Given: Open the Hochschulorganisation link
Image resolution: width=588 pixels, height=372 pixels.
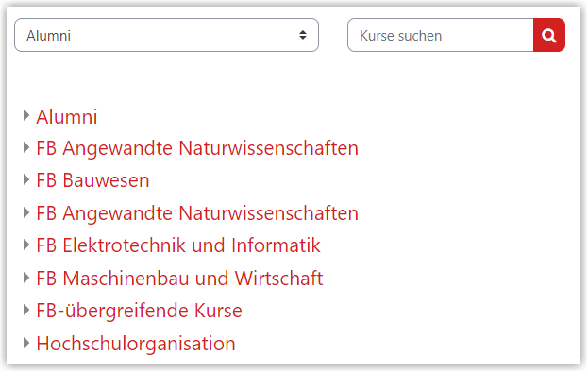Looking at the screenshot, I should pos(136,344).
